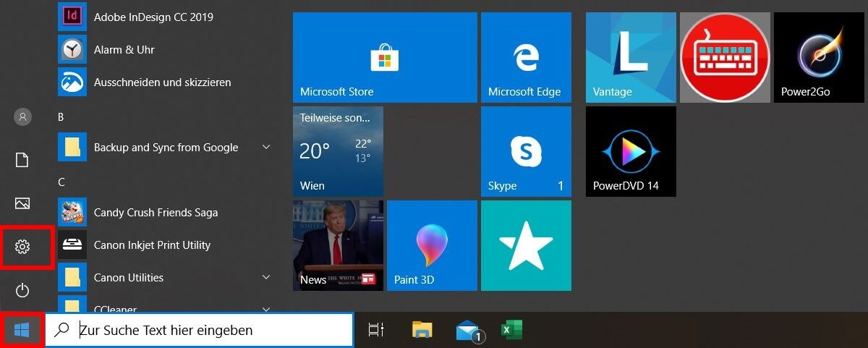Open the Microsoft Store tile
Image resolution: width=868 pixels, height=348 pixels.
(385, 57)
